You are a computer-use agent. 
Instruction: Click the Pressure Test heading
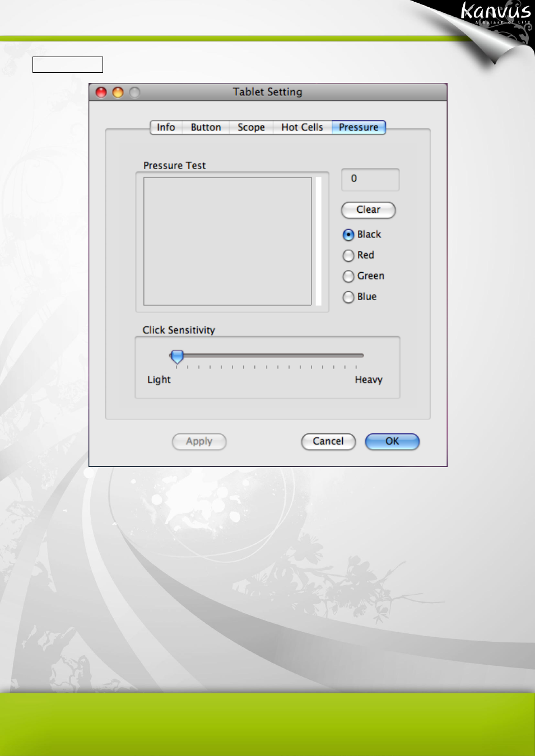point(175,166)
